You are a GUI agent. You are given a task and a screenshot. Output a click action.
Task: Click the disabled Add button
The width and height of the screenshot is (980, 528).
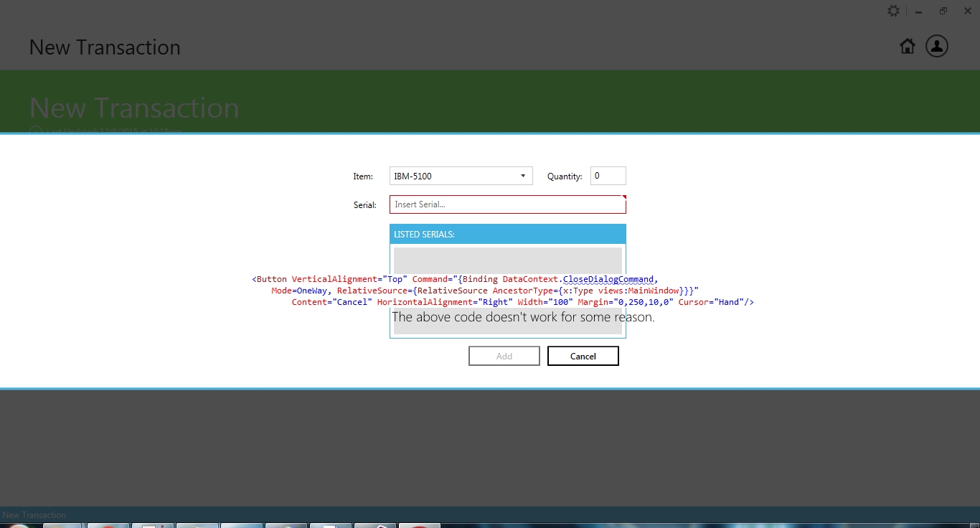pos(504,356)
